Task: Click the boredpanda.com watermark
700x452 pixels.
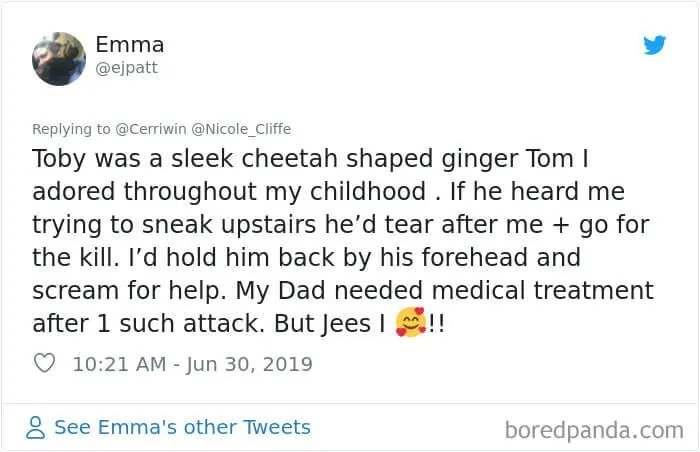Action: click(x=593, y=431)
